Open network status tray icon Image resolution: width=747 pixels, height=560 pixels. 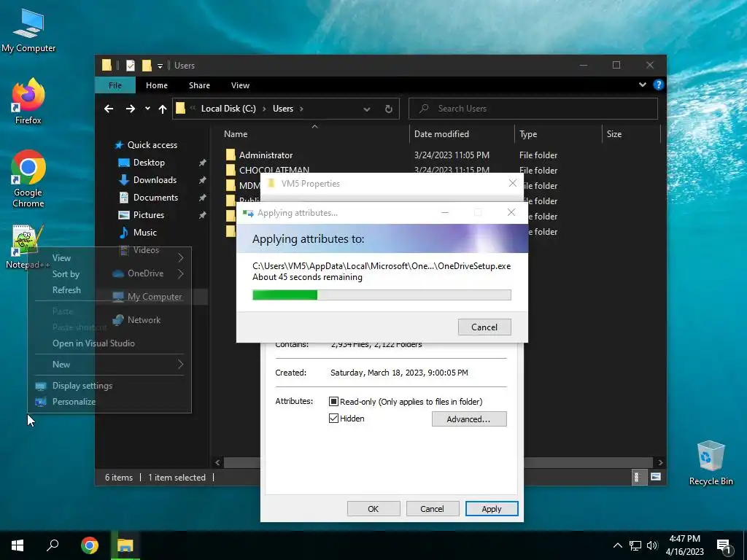(635, 545)
